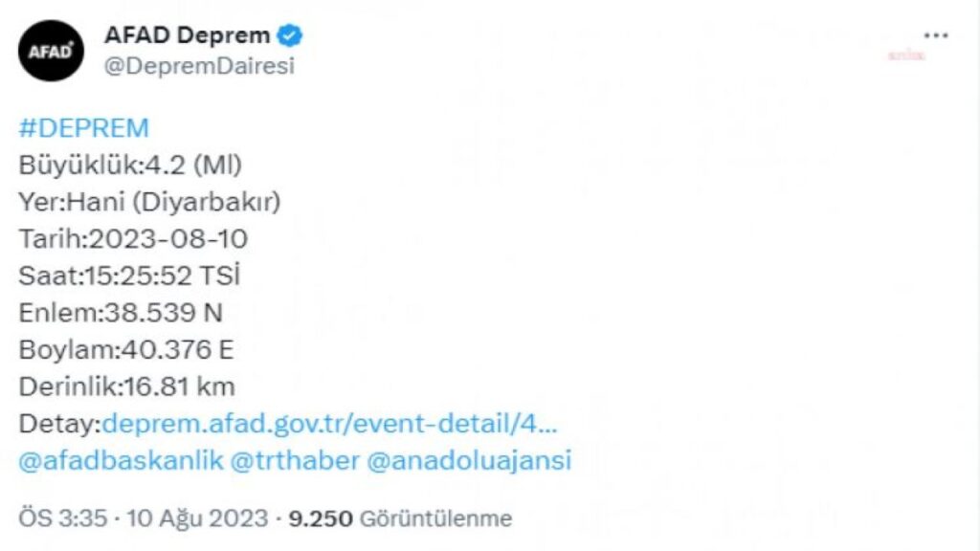Open the AFAD Deprem display name

coord(187,35)
